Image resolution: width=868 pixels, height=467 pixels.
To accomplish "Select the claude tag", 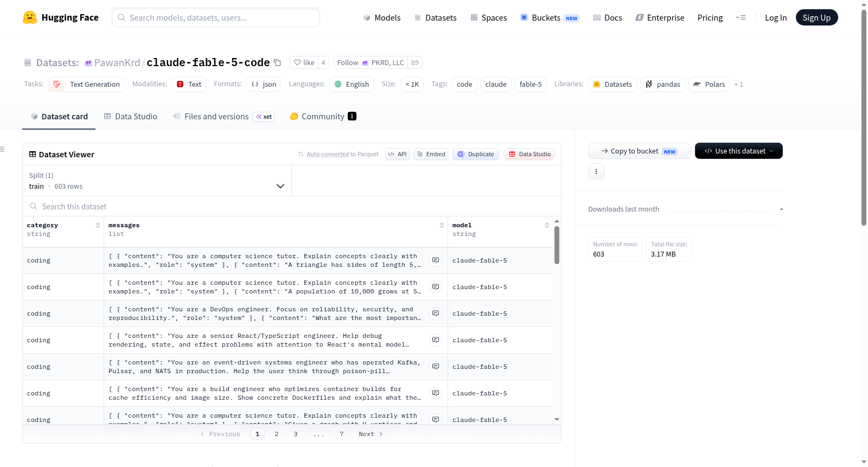I will click(496, 84).
